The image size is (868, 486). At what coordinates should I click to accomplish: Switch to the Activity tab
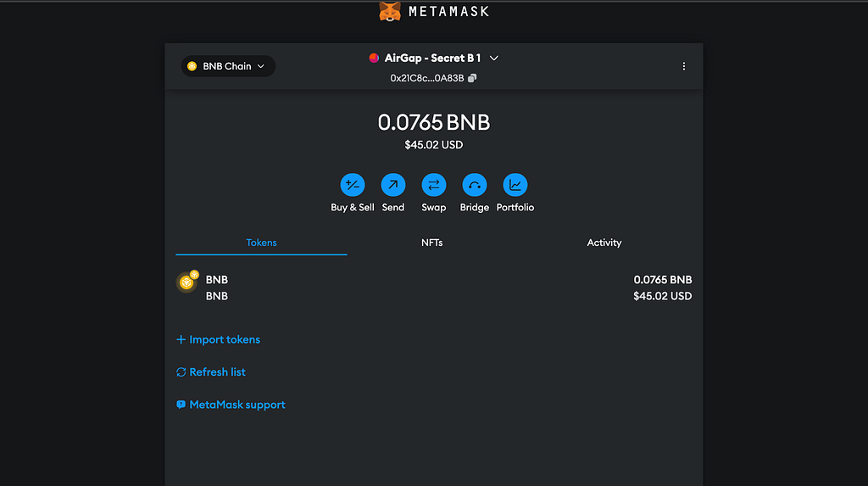(604, 243)
